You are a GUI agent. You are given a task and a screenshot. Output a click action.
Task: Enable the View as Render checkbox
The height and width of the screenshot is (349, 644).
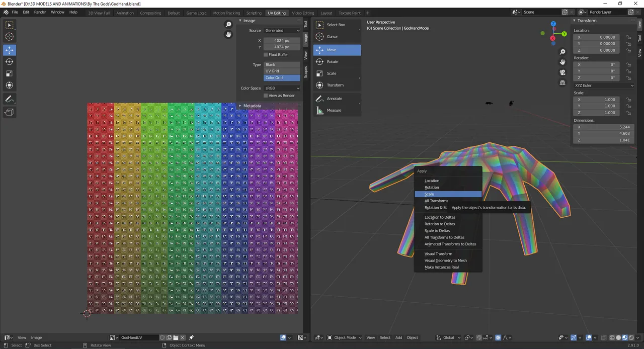tap(266, 96)
